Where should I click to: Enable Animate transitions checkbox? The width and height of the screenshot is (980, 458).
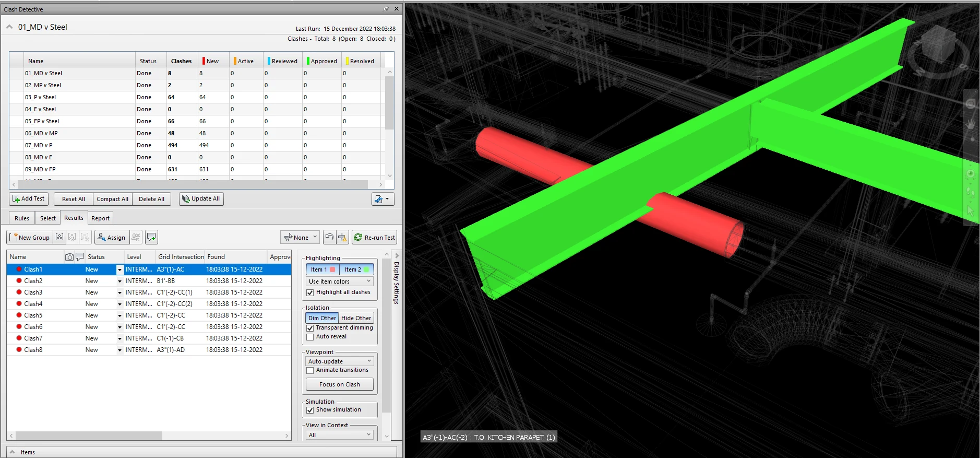(x=310, y=370)
